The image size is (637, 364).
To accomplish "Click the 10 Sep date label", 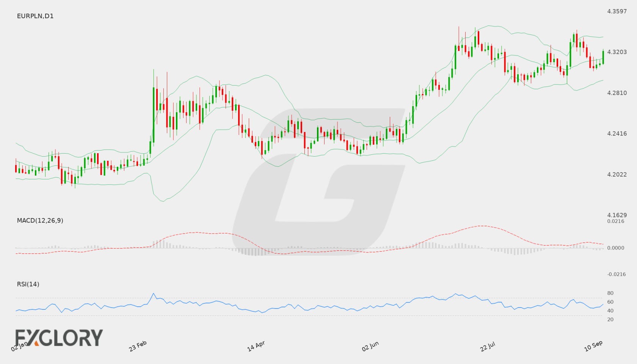I will click(593, 346).
